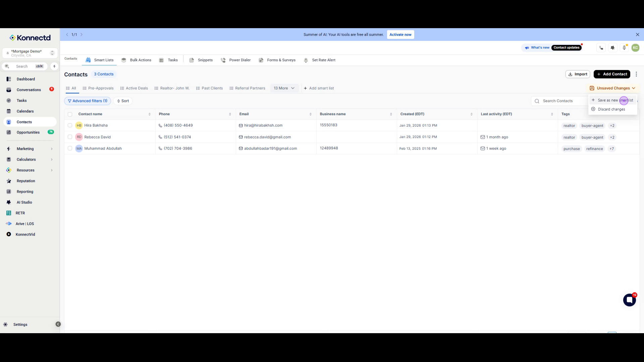Open the 13 More smart lists dropdown

pos(284,88)
